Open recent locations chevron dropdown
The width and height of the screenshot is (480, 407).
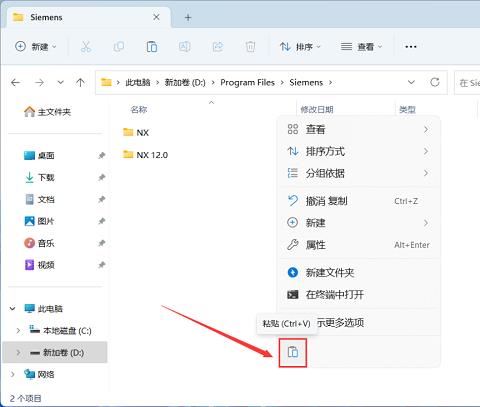60,82
